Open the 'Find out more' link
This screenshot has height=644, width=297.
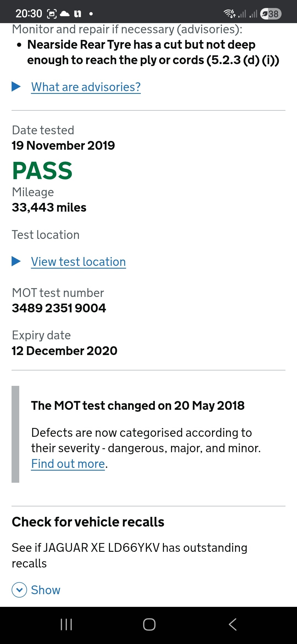pyautogui.click(x=68, y=464)
